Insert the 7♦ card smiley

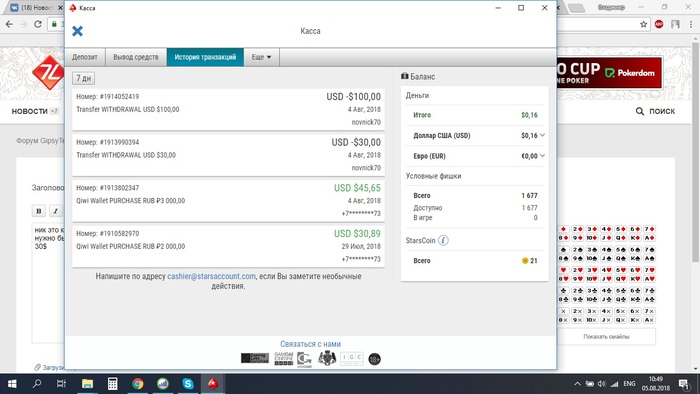649,229
